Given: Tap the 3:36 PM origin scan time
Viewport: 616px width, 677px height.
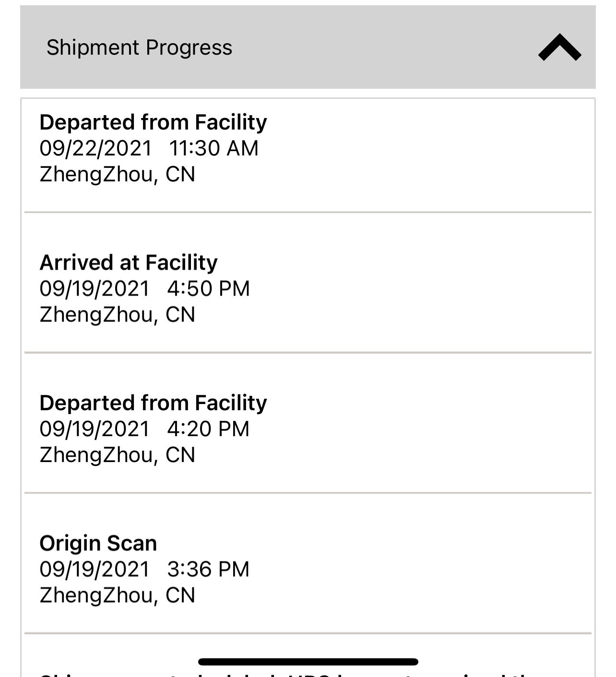Looking at the screenshot, I should click(208, 569).
